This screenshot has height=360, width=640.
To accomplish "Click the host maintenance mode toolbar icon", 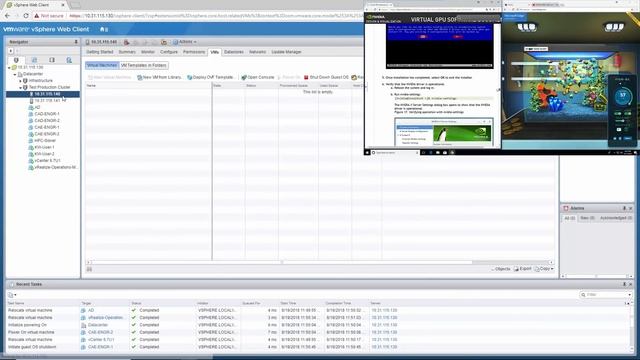I will 127,42.
